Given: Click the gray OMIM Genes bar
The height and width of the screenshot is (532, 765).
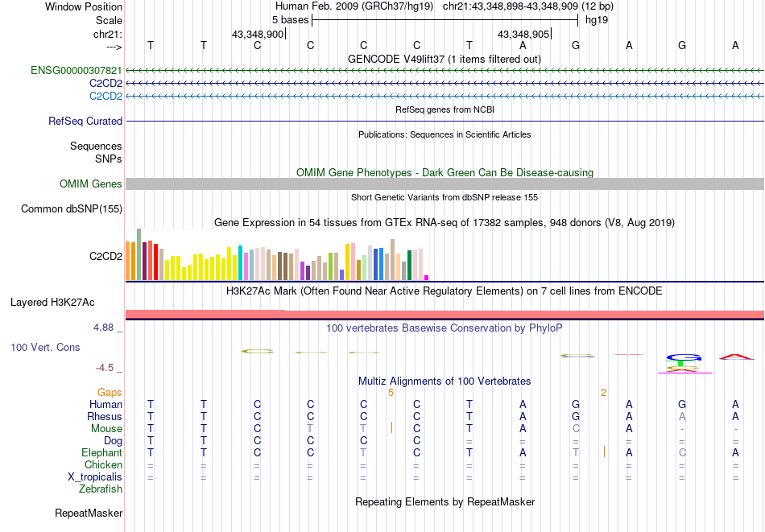Looking at the screenshot, I should 445,184.
